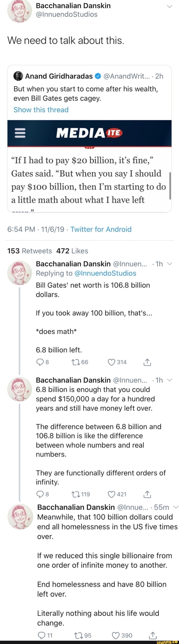Like the tweet with 314 likes

click(x=112, y=362)
